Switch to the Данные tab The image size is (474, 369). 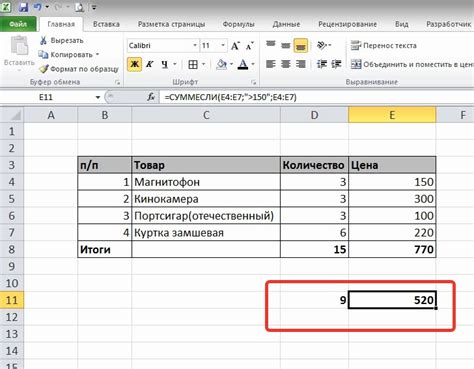pos(286,24)
